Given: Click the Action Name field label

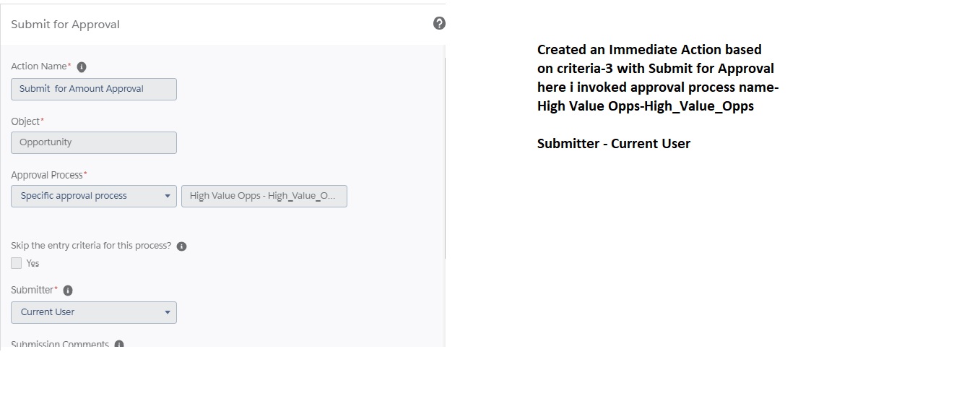Looking at the screenshot, I should pyautogui.click(x=39, y=66).
